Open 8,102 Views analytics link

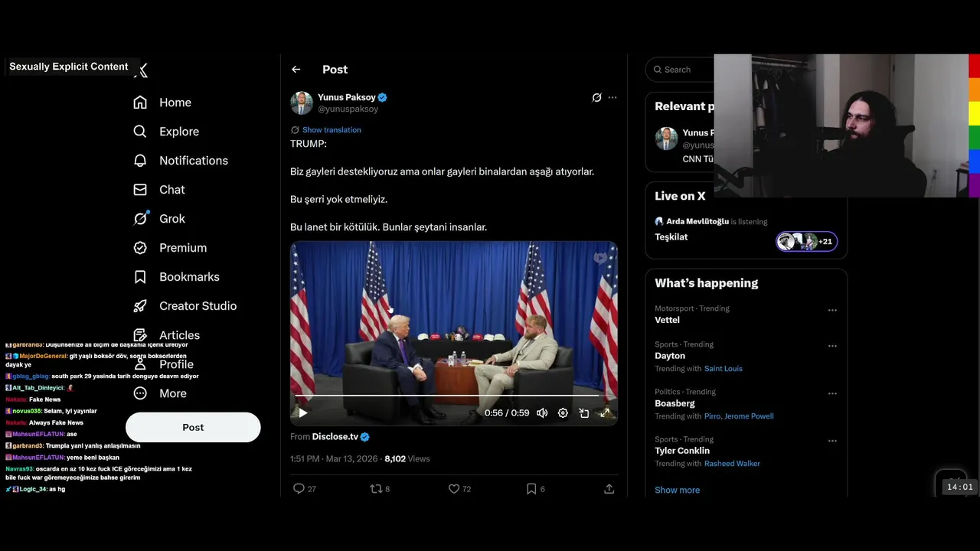tap(407, 459)
